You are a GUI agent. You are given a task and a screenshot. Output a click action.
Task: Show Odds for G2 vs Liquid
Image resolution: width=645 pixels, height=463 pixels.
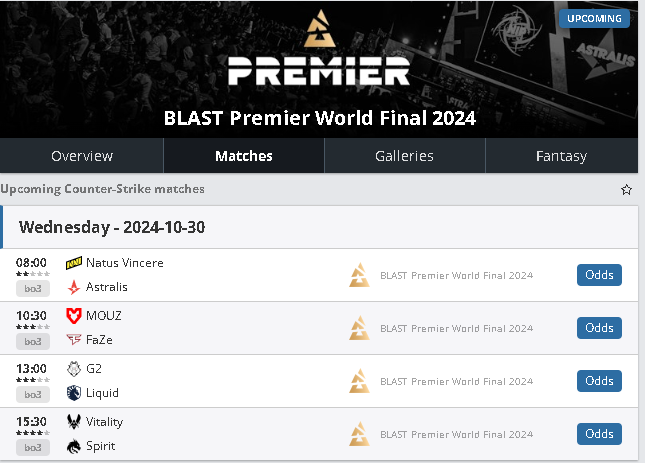(599, 381)
